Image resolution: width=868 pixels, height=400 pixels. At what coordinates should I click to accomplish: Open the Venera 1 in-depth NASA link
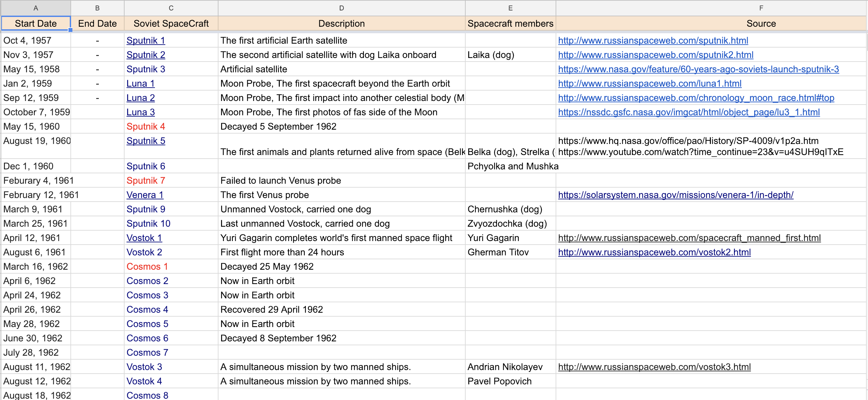[676, 195]
